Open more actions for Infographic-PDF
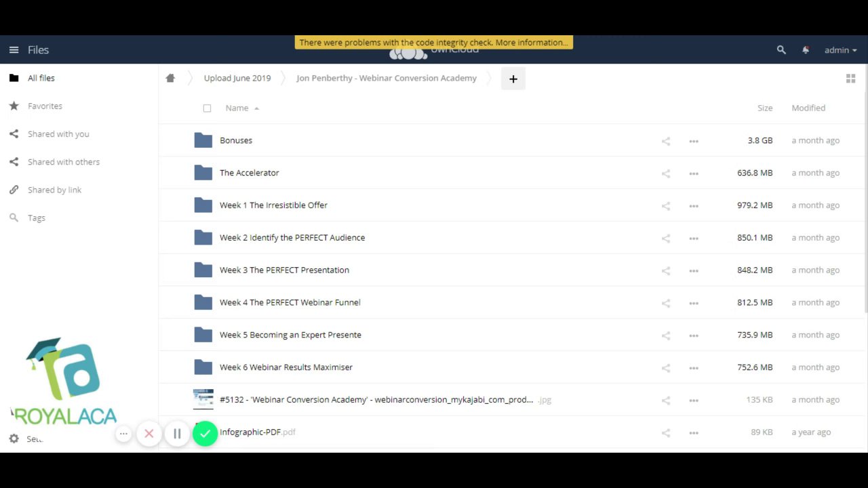Image resolution: width=868 pixels, height=488 pixels. point(694,433)
